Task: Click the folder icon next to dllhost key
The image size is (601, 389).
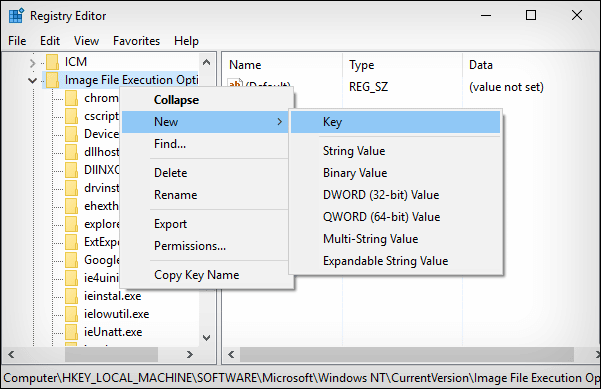Action: [72, 152]
